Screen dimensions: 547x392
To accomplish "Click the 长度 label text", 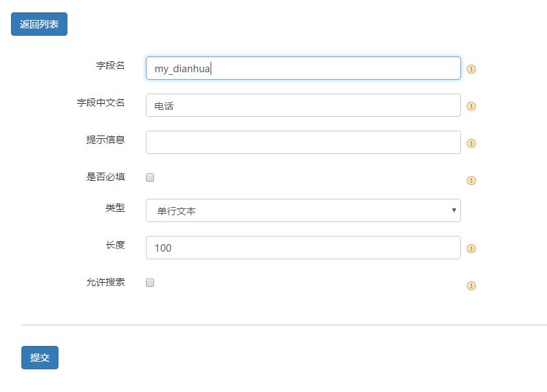I will [115, 245].
